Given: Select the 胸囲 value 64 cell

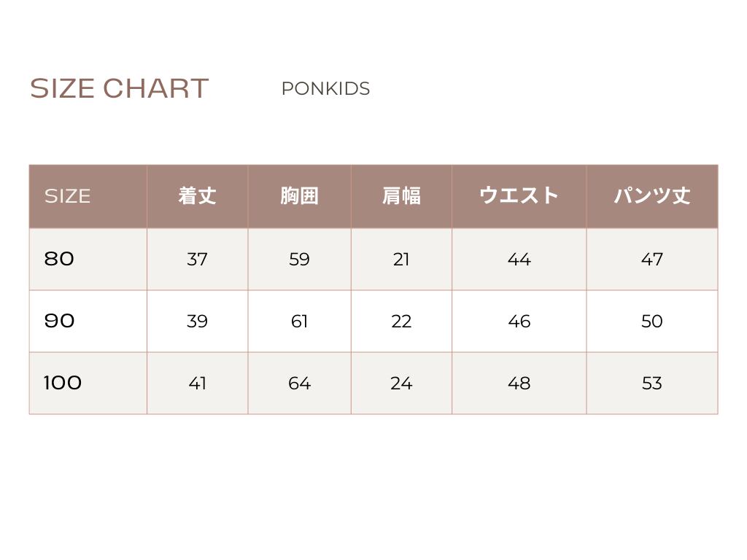Looking at the screenshot, I should coord(299,384).
